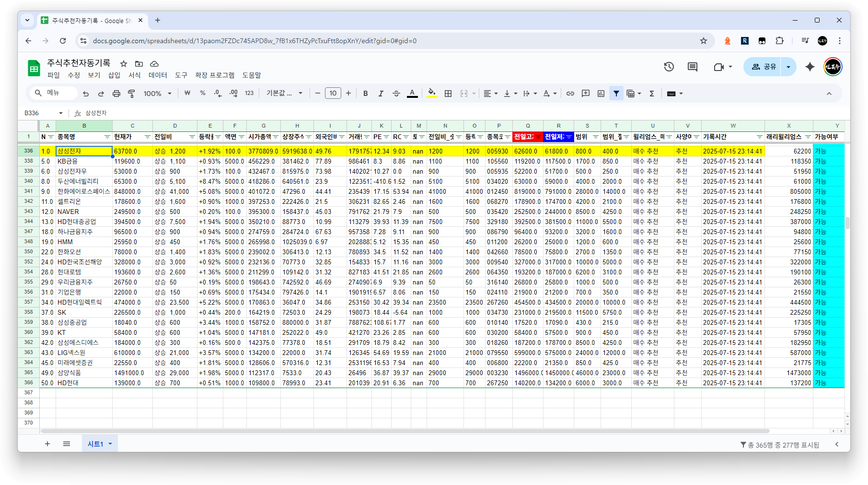Viewport: 868px width, 485px height.
Task: Open vertical align dropdown
Action: (510, 94)
